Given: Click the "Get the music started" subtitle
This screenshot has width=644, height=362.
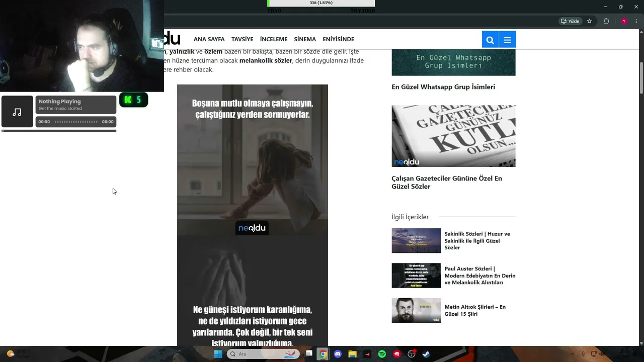Looking at the screenshot, I should point(60,109).
